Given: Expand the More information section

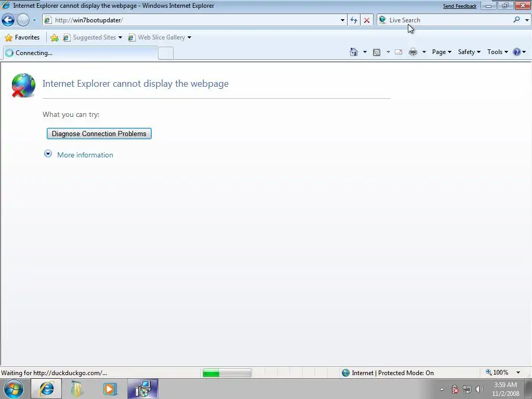Looking at the screenshot, I should (x=48, y=154).
